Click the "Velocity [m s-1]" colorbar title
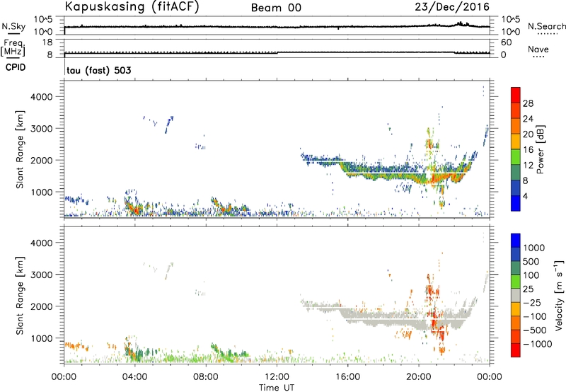566x392 pixels. click(559, 295)
